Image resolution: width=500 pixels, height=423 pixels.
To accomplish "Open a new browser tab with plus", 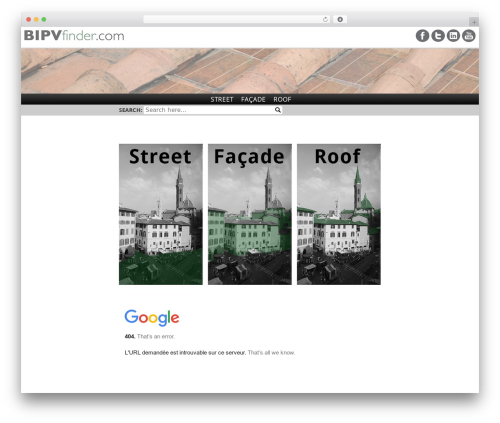I will 474,22.
